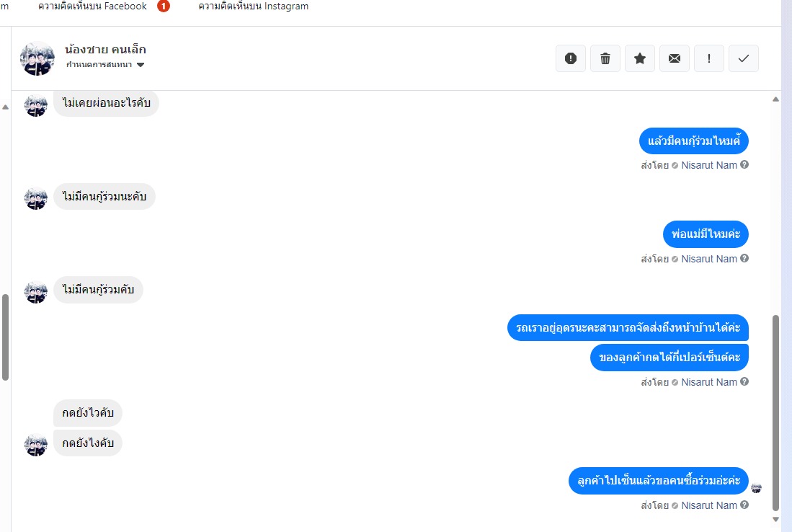Image resolution: width=792 pixels, height=532 pixels.
Task: Mark conversation done with checkmark icon
Action: tap(744, 58)
